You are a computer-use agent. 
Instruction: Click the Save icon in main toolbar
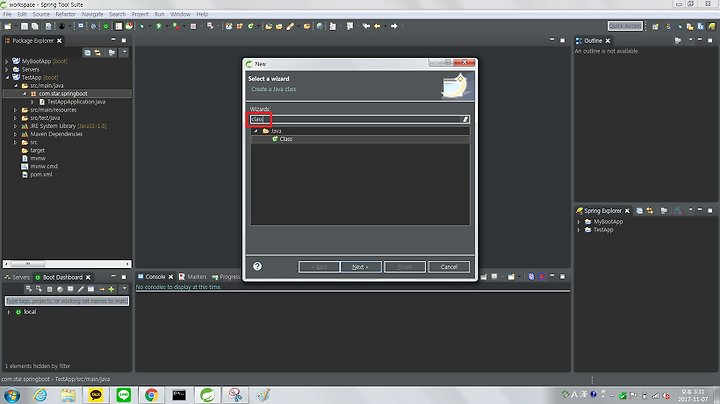pos(24,26)
